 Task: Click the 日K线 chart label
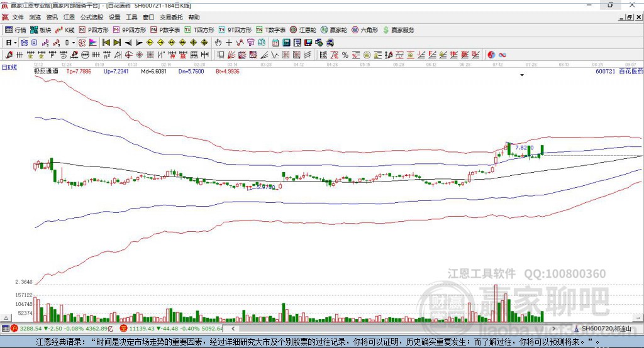(9, 67)
